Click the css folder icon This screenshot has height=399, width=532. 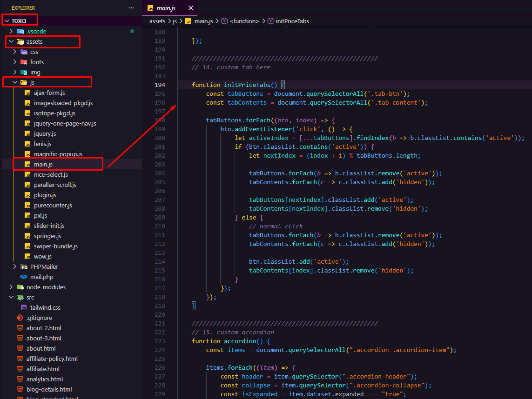(24, 52)
